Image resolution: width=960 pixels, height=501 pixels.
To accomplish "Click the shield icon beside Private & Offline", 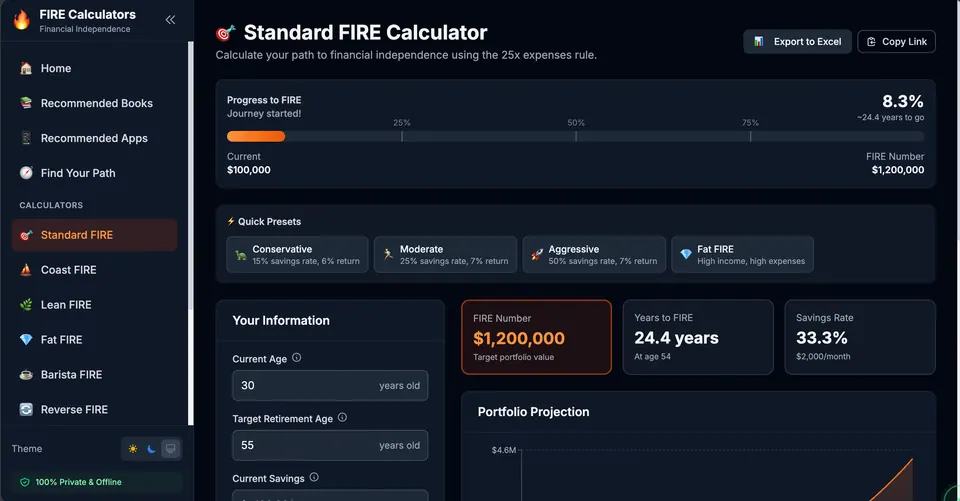I will click(24, 482).
